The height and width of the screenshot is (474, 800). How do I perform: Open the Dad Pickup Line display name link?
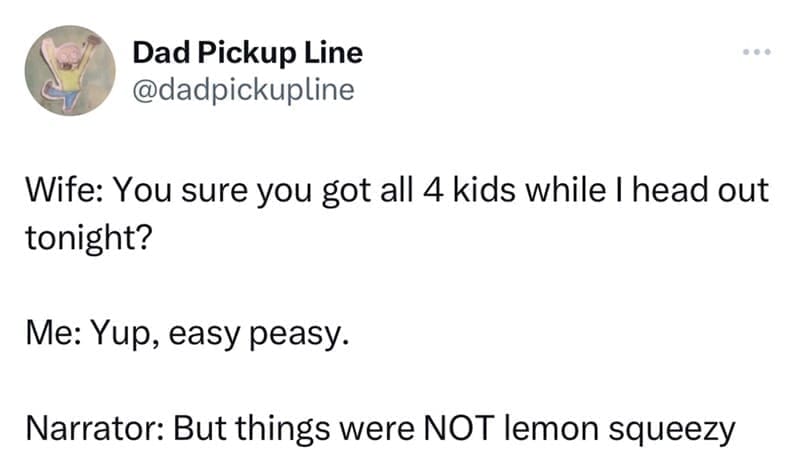[247, 53]
